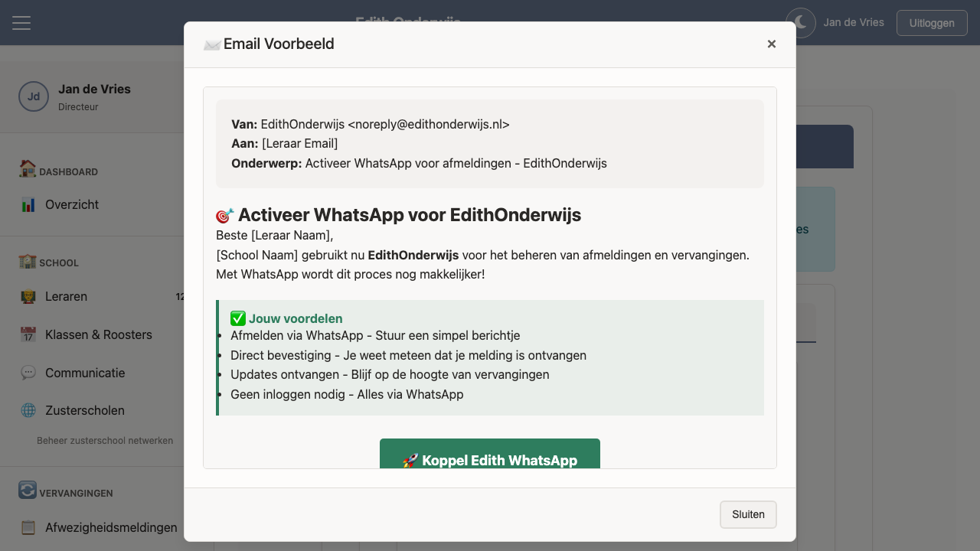Click the Aan [Leraar Email] line
Image resolution: width=980 pixels, height=551 pixels.
[284, 143]
